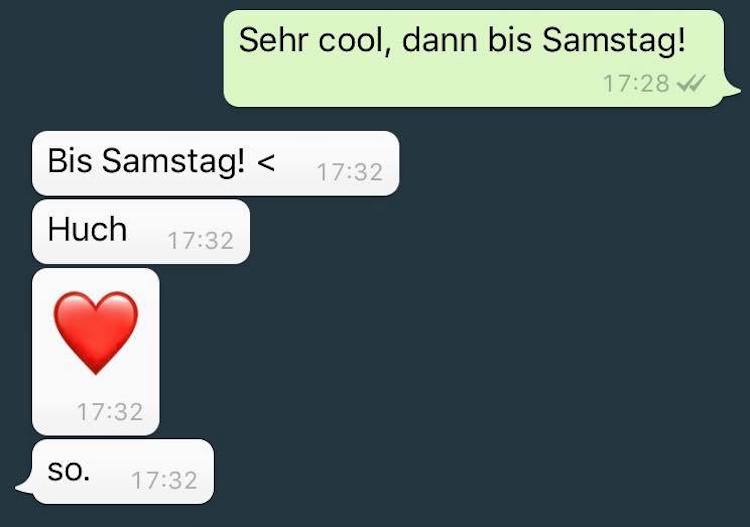750x527 pixels.
Task: Select the "so." message text
Action: click(x=68, y=471)
